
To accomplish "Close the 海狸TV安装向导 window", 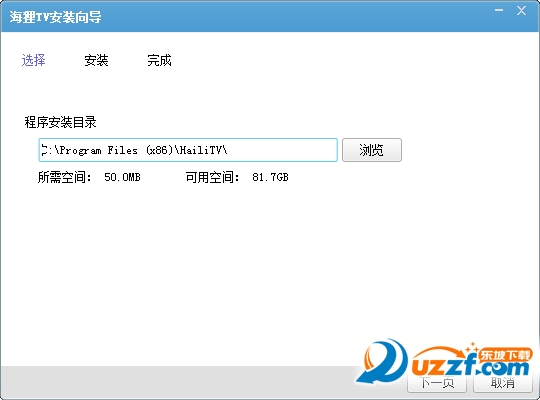I will (521, 11).
